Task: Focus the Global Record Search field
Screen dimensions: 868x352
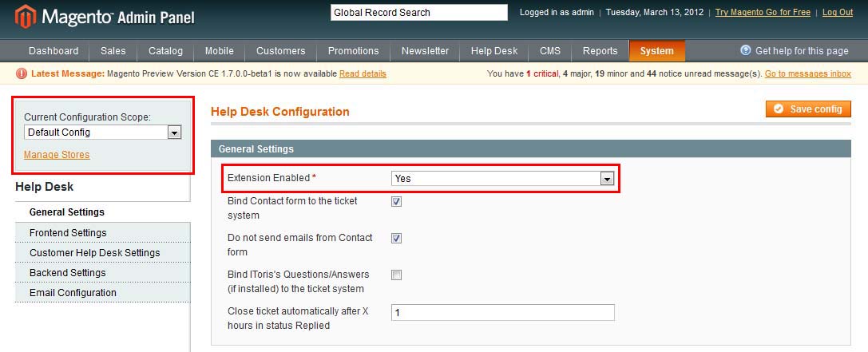Action: click(419, 12)
